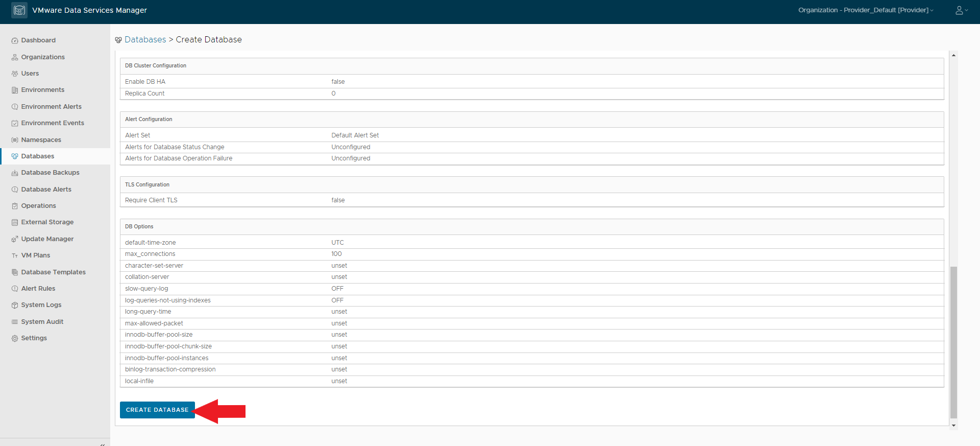980x446 pixels.
Task: Click the 'Enable DB HA' row label
Action: [145, 82]
